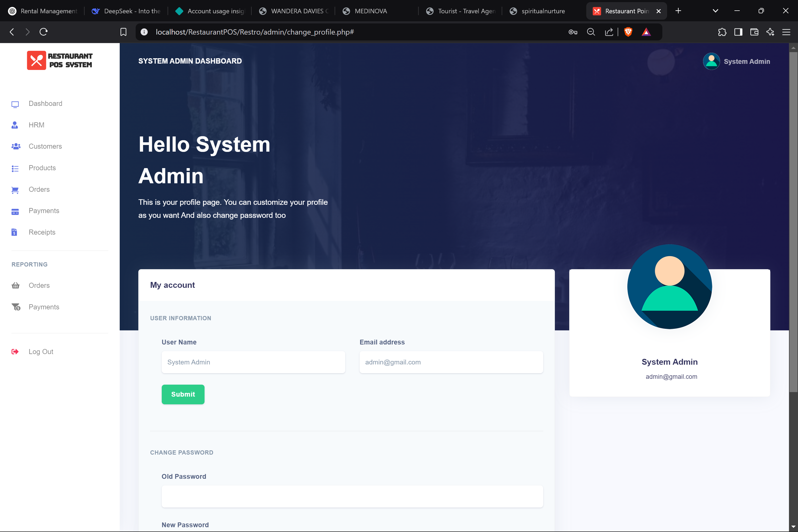Click the zoom-out magnifier icon in address bar
Image resolution: width=798 pixels, height=532 pixels.
click(591, 32)
